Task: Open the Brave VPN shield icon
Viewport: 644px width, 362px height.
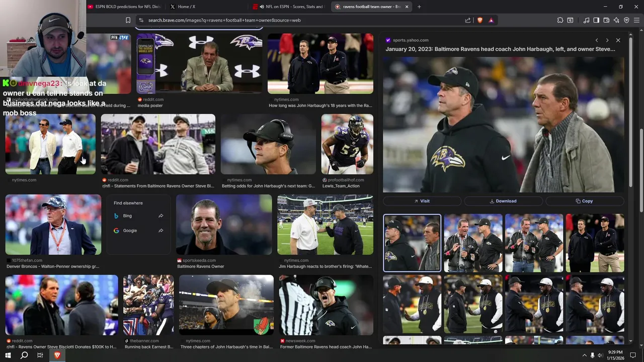Action: [626, 20]
